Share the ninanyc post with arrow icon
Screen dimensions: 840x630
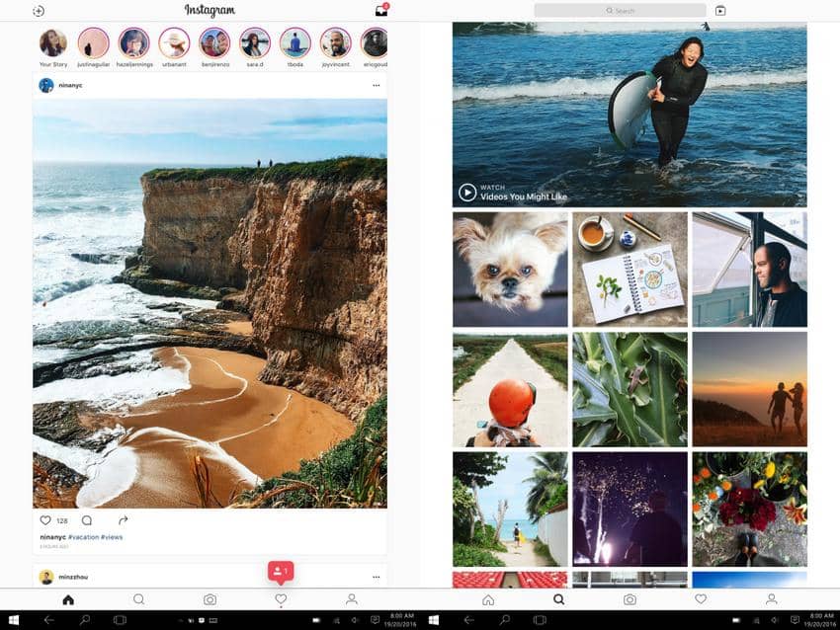coord(124,520)
